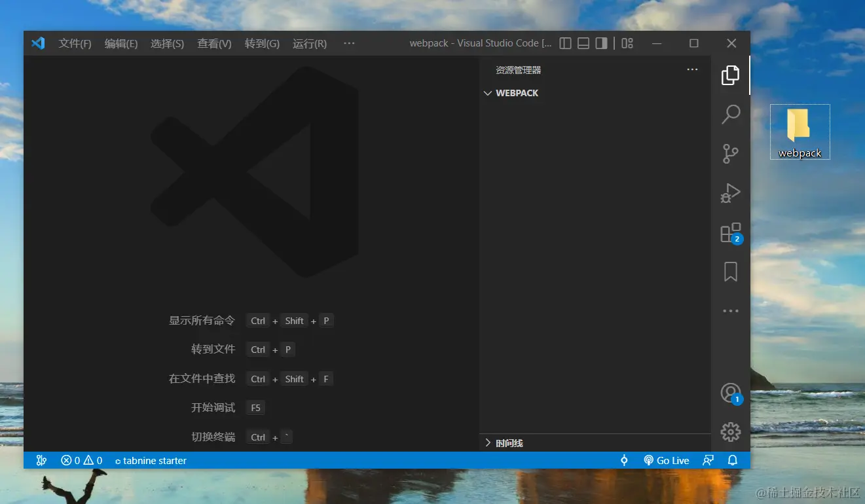Open the Explorer view in activity bar

tap(730, 75)
